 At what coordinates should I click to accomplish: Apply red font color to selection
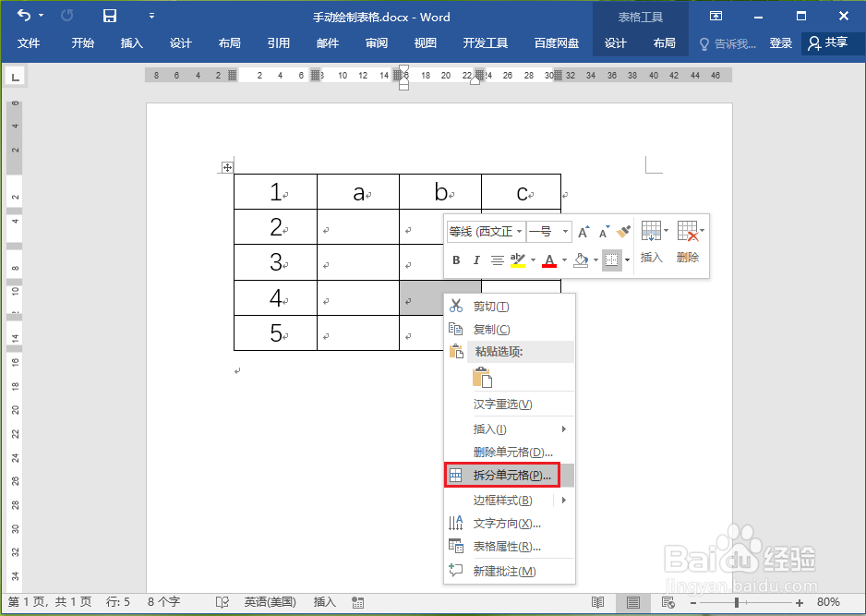(550, 260)
